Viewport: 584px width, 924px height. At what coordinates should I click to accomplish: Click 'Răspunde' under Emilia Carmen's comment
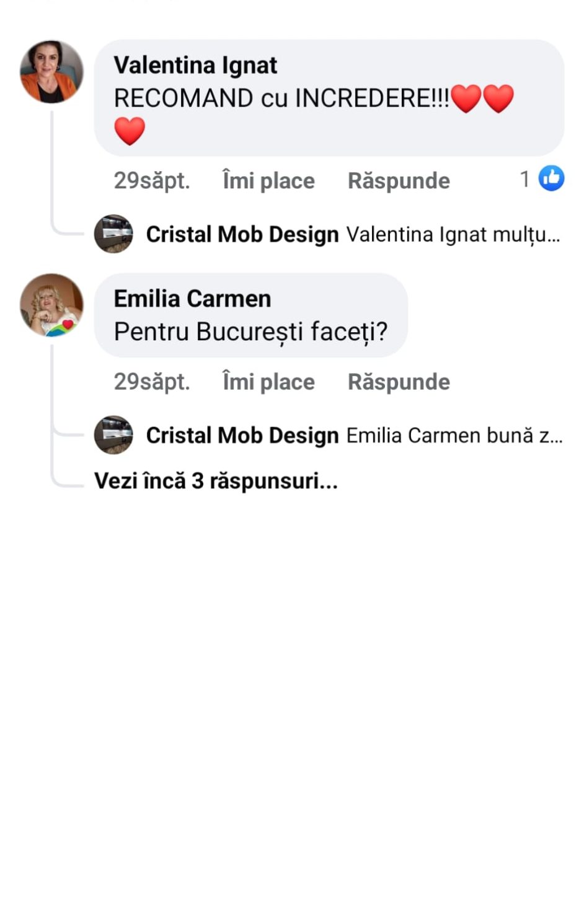tap(399, 382)
